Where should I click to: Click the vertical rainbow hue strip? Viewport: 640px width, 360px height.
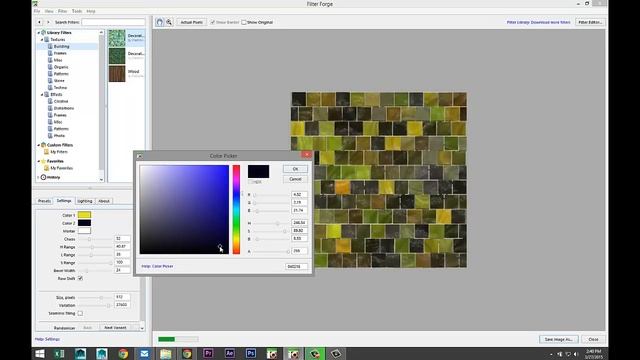236,209
